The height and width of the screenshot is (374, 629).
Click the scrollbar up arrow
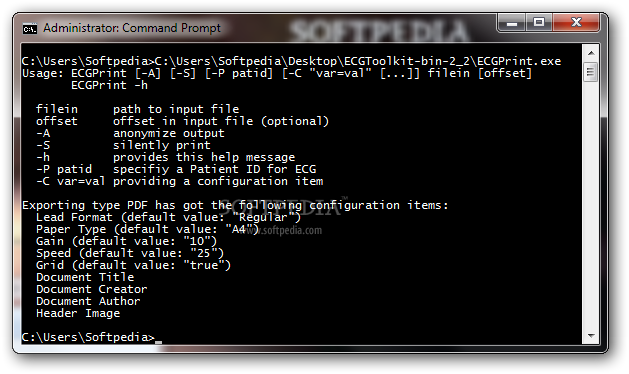591,53
